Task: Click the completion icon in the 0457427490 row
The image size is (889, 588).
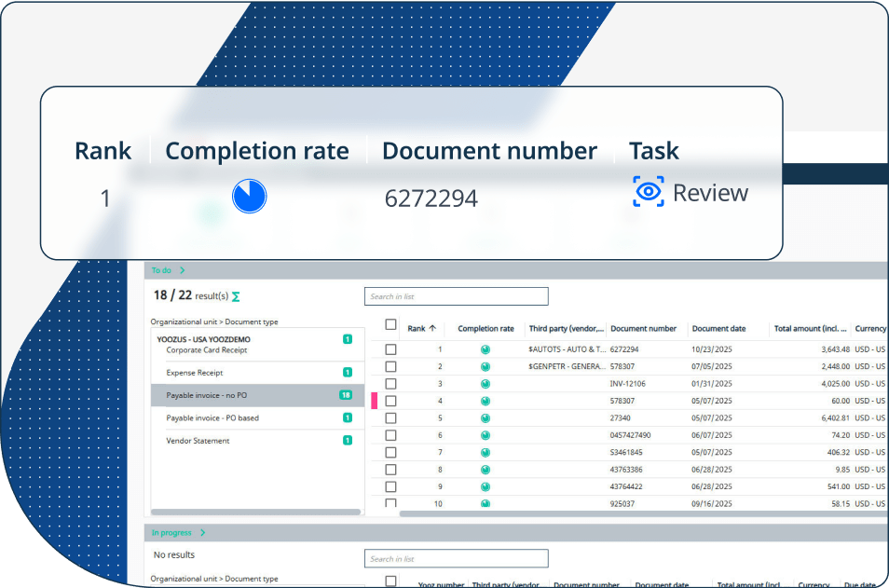Action: point(486,435)
